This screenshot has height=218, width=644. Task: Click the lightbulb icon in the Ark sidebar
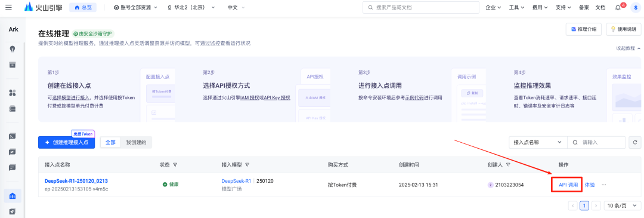[x=13, y=48]
